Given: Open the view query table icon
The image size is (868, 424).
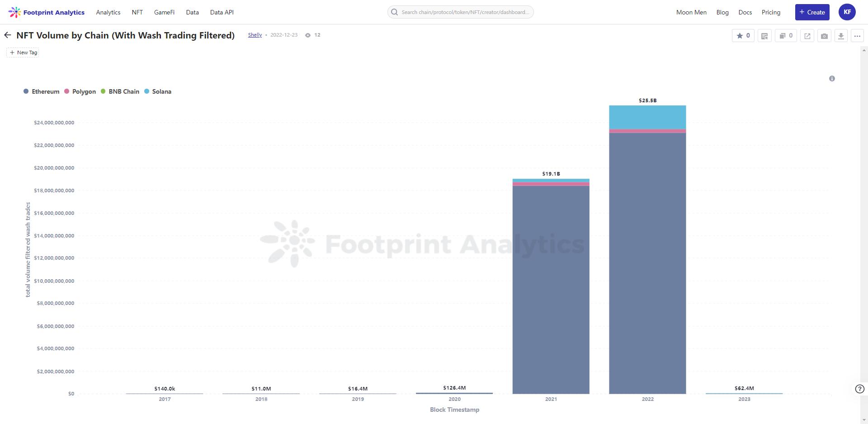Looking at the screenshot, I should coord(764,36).
